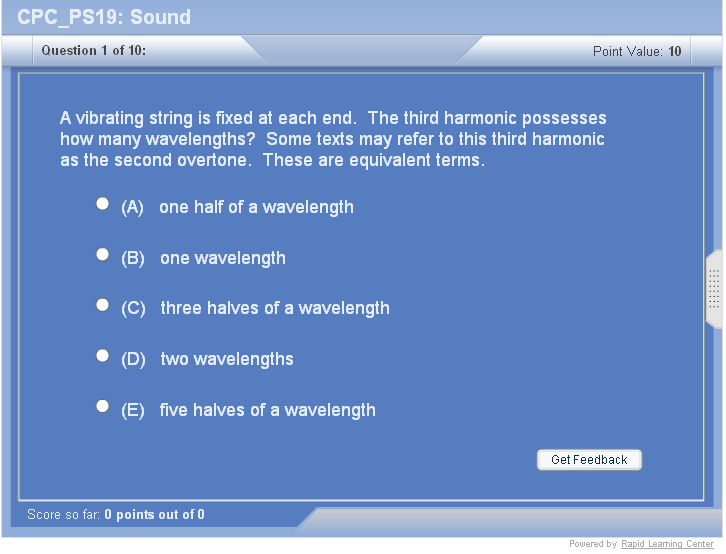Choose the radio button for answer (B)
This screenshot has height=554, width=726.
102,255
